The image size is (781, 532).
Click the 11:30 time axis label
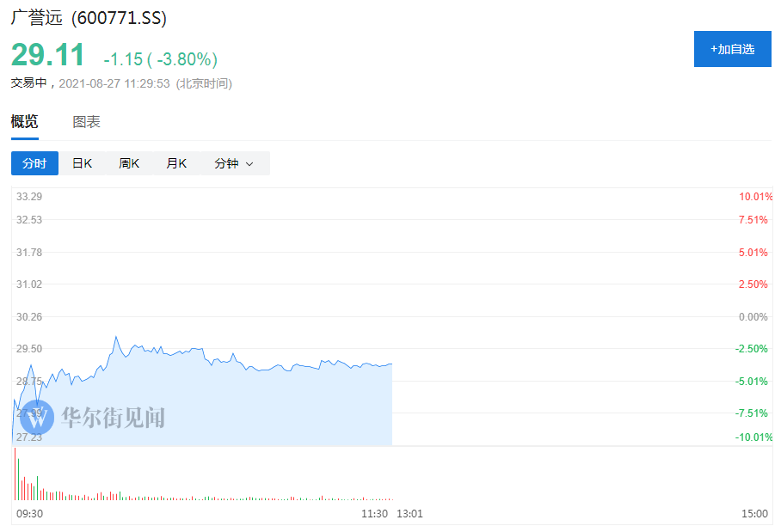click(374, 513)
